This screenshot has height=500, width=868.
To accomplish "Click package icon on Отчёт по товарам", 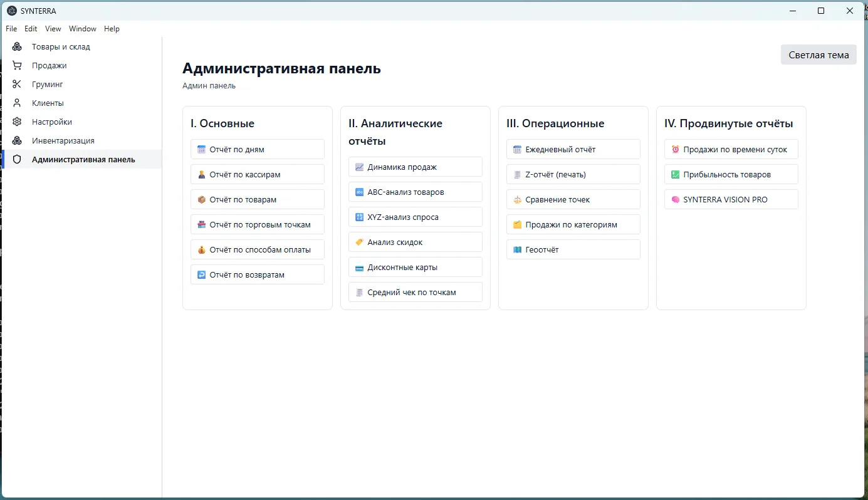I will pyautogui.click(x=201, y=199).
